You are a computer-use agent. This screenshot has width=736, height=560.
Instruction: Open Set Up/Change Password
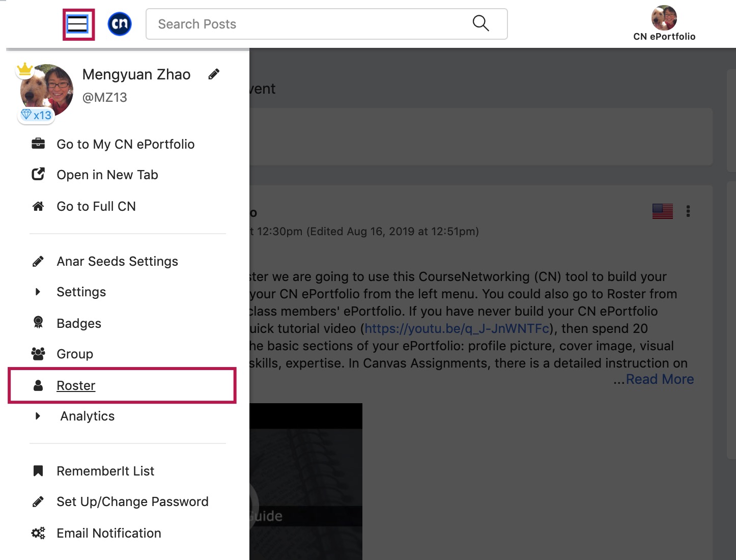[x=132, y=501]
